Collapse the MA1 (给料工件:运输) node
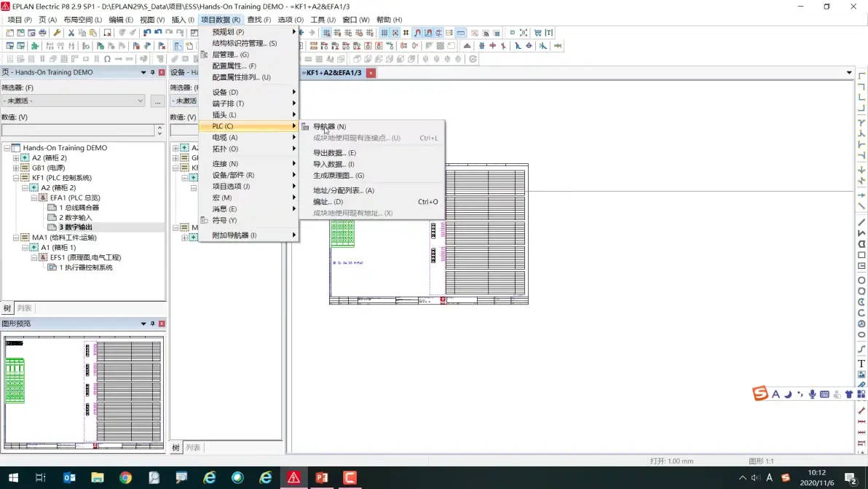868x489 pixels. [16, 238]
